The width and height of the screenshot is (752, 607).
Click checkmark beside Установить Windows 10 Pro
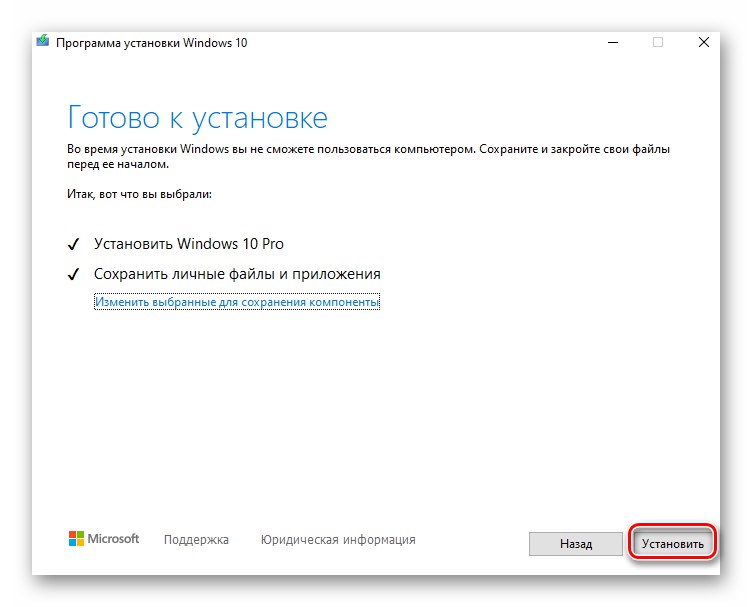pyautogui.click(x=73, y=244)
